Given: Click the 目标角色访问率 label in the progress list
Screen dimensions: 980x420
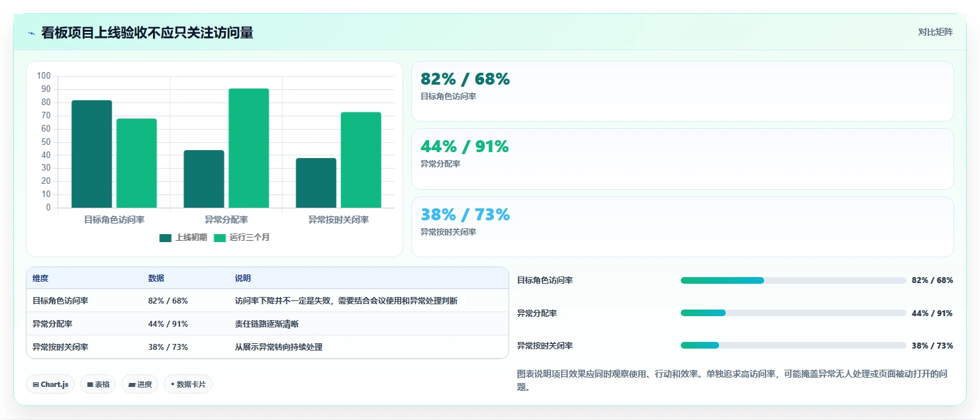Looking at the screenshot, I should [545, 280].
